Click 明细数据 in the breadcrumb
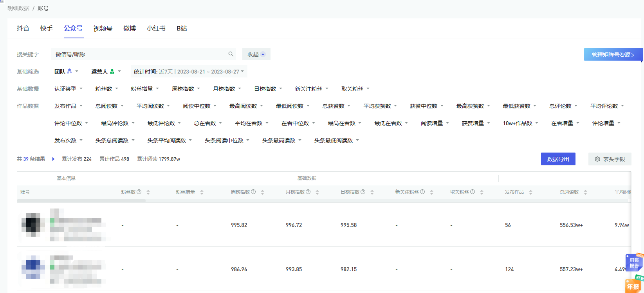 point(18,8)
